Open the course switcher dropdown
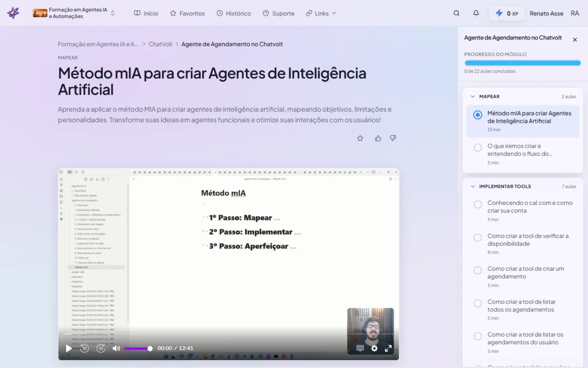The height and width of the screenshot is (368, 588). 74,13
